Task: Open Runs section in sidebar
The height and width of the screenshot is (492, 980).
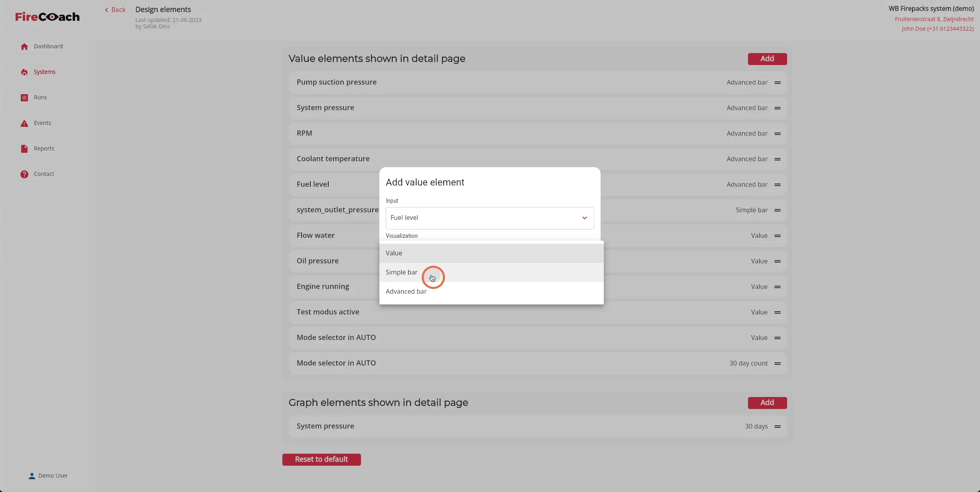Action: pyautogui.click(x=40, y=97)
